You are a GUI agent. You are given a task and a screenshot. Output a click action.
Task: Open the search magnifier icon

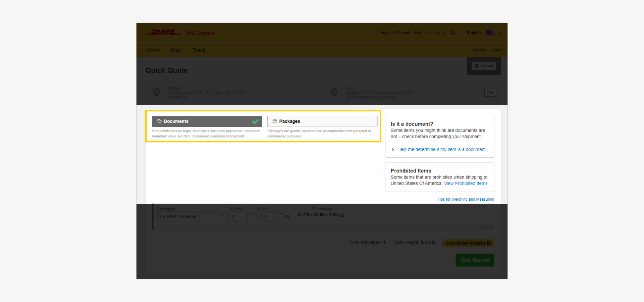click(452, 33)
